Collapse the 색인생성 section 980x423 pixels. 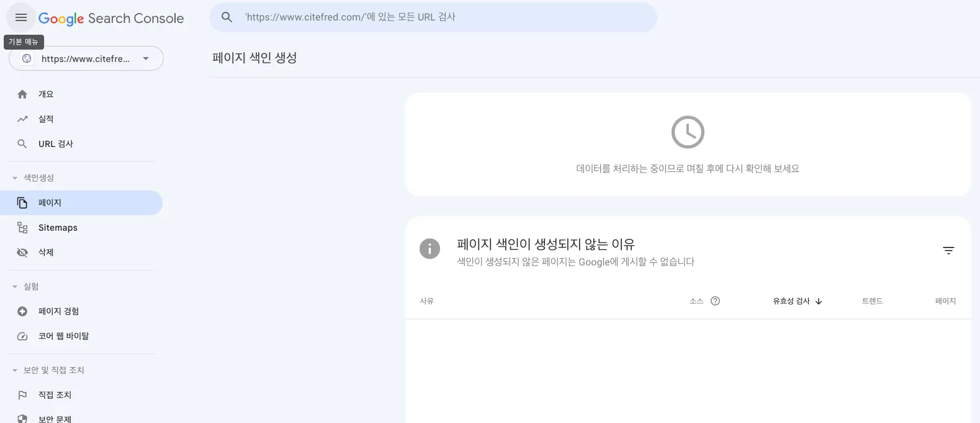[x=15, y=178]
